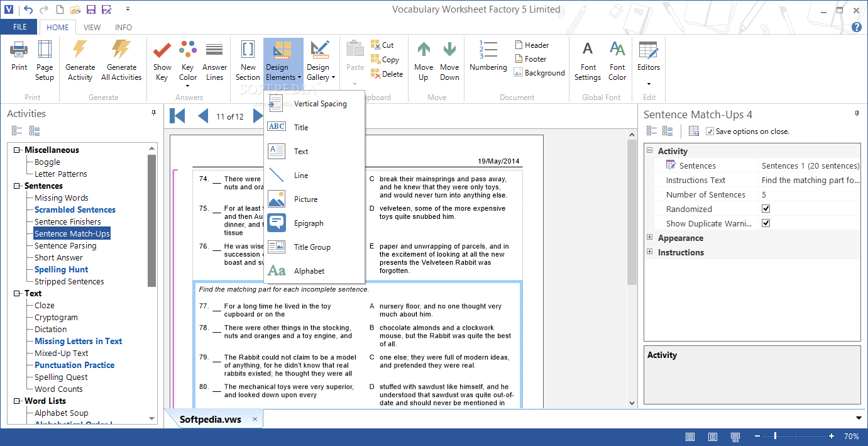Open document tabs list dropdown arrow
Viewport: 868px width, 446px height.
859,418
